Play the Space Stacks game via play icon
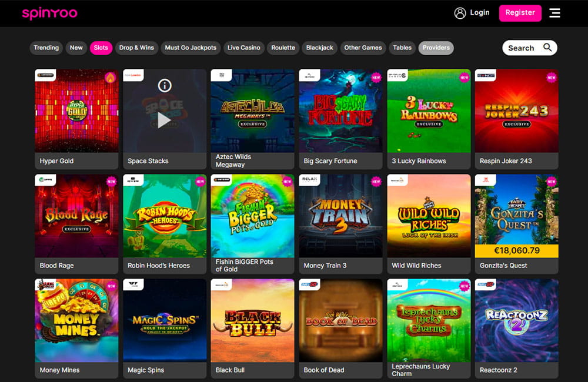 coord(164,120)
